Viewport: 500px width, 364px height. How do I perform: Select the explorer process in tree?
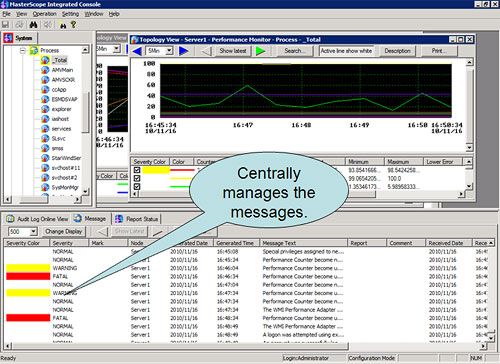tap(61, 109)
